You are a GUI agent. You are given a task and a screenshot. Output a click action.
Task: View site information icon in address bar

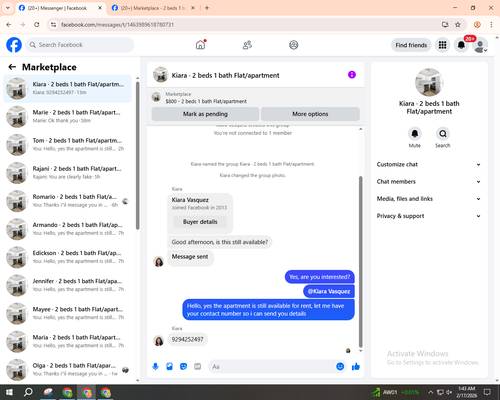coord(53,25)
